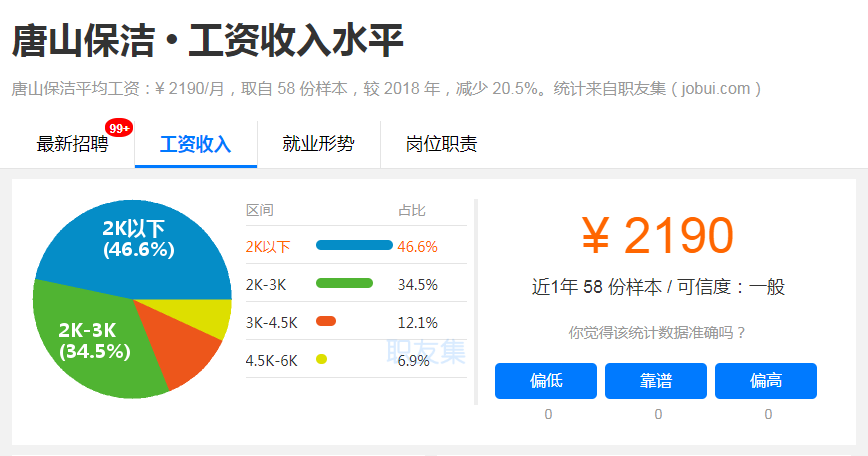This screenshot has width=868, height=456.
Task: Select the 4.5K-6K range label
Action: click(x=272, y=361)
